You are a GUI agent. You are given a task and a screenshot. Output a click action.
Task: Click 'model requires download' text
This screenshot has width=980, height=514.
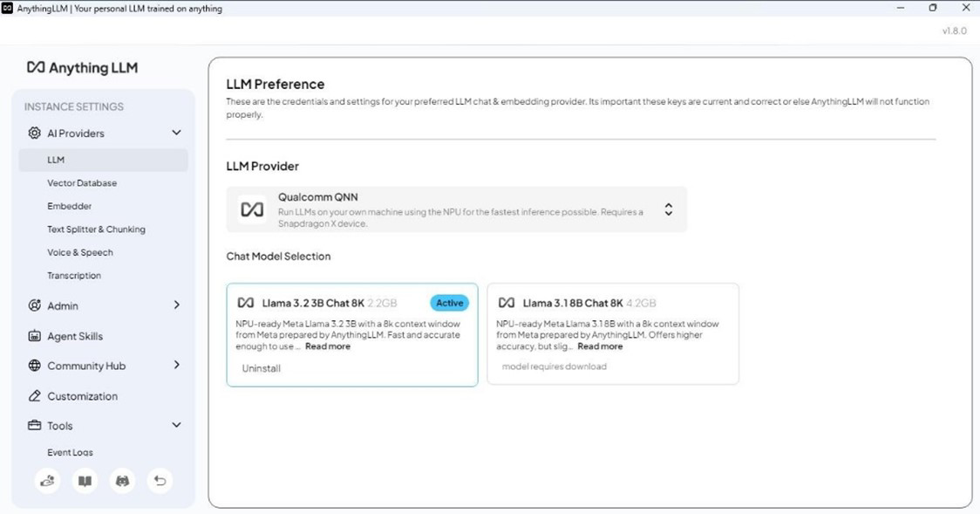(x=555, y=367)
